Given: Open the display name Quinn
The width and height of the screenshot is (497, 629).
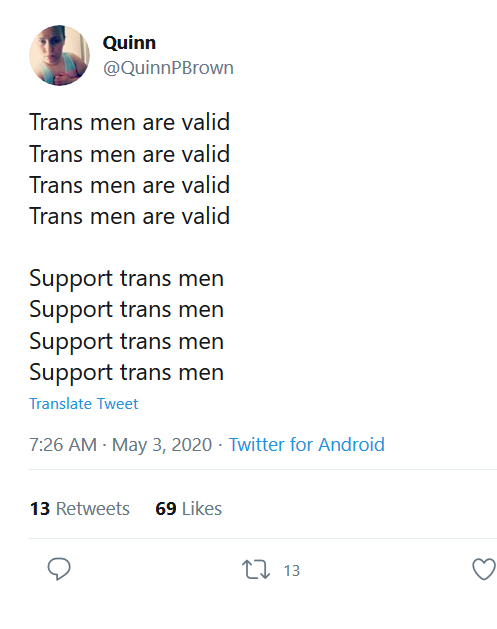Looking at the screenshot, I should (x=129, y=43).
